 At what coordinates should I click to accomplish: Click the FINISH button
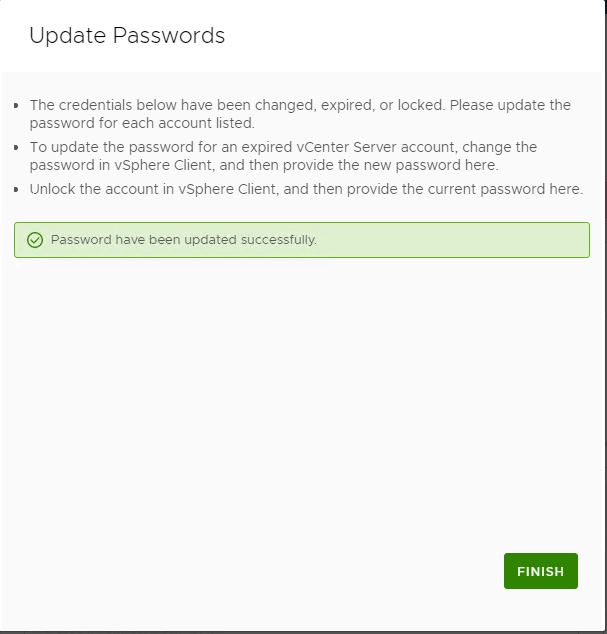click(540, 571)
